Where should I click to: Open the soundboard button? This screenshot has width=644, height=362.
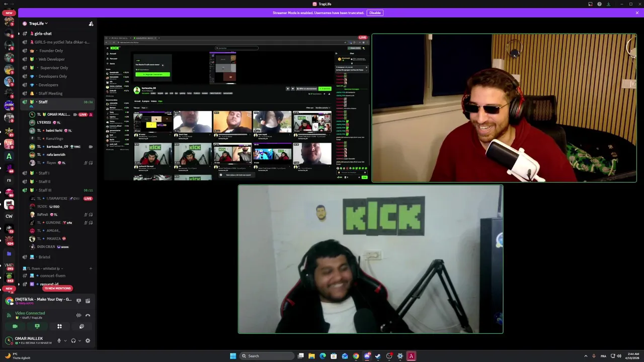(82, 327)
